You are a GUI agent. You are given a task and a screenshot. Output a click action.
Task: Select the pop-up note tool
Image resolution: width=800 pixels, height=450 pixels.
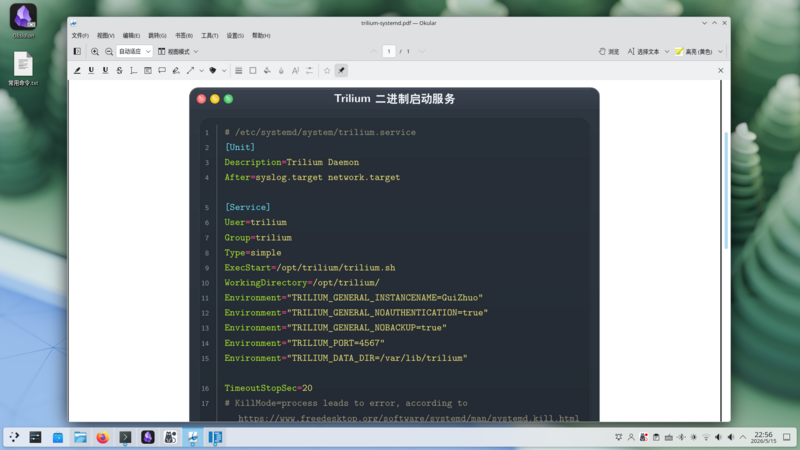click(162, 71)
